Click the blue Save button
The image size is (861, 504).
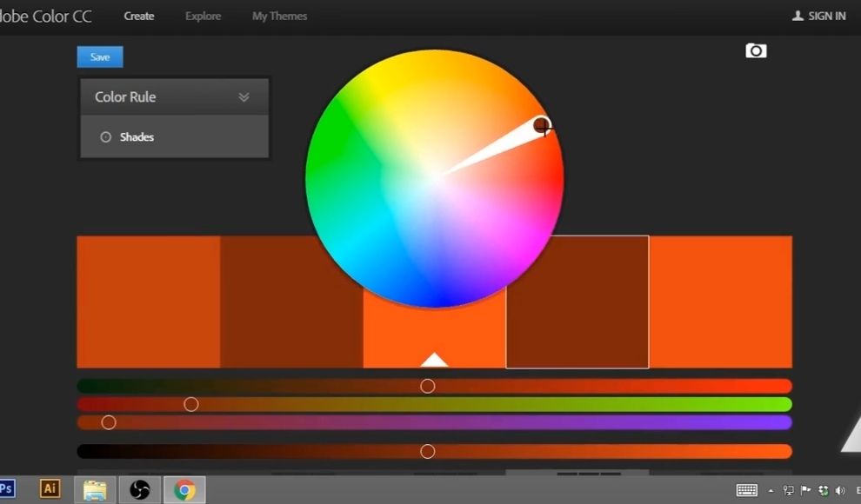click(100, 57)
